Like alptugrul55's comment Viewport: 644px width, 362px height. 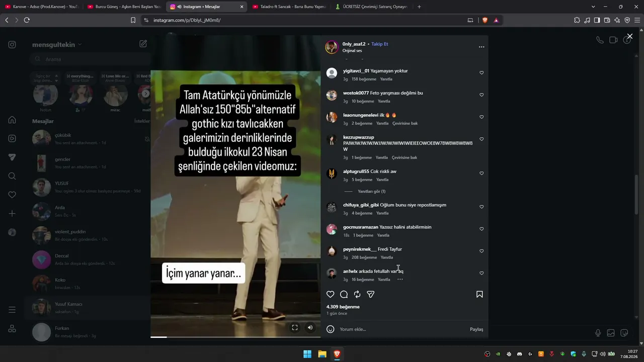(x=481, y=173)
